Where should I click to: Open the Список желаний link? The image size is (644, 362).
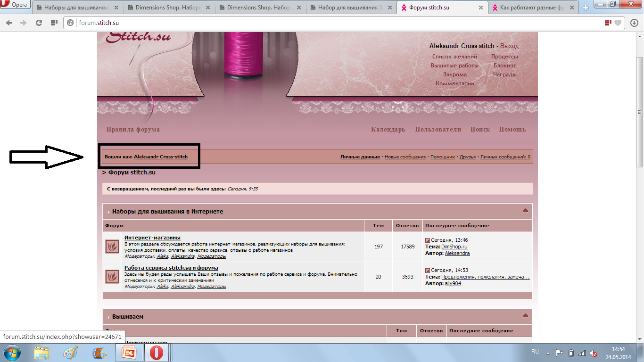(x=454, y=57)
